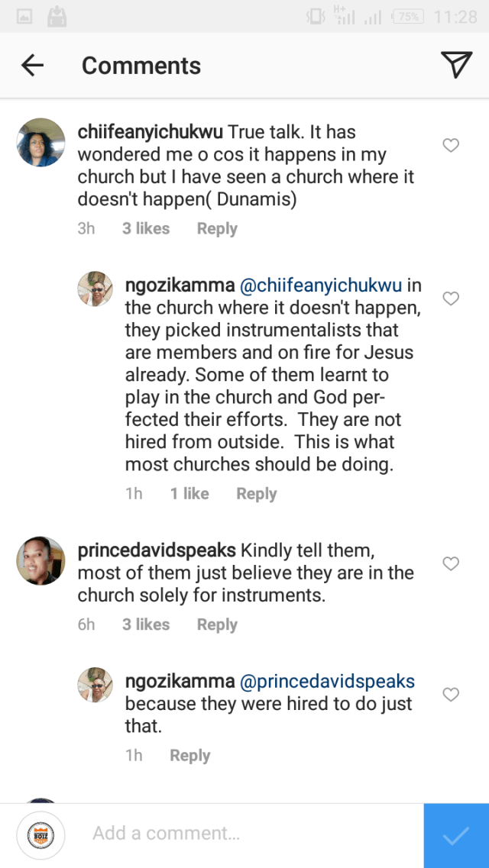Screen dimensions: 489x868
Task: Like ngozikamma's reply about instrumentalists
Action: 451,298
